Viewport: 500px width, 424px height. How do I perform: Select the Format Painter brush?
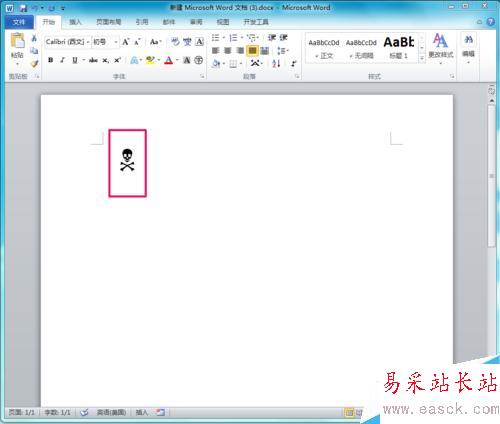(x=34, y=63)
